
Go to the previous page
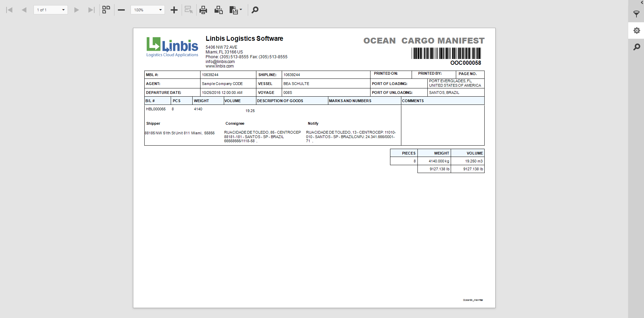coord(24,10)
